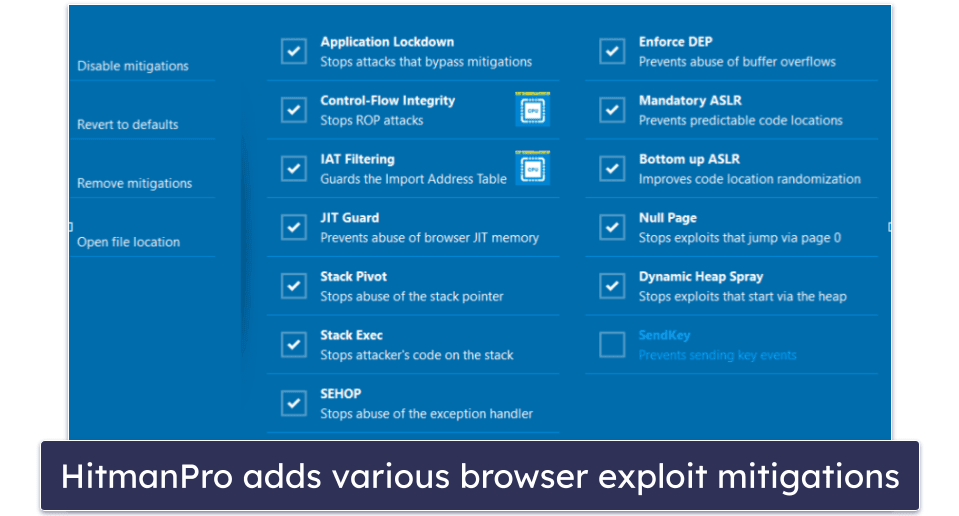
Task: Click 'Prevents abuse of buffer overflows' text
Action: pos(737,62)
